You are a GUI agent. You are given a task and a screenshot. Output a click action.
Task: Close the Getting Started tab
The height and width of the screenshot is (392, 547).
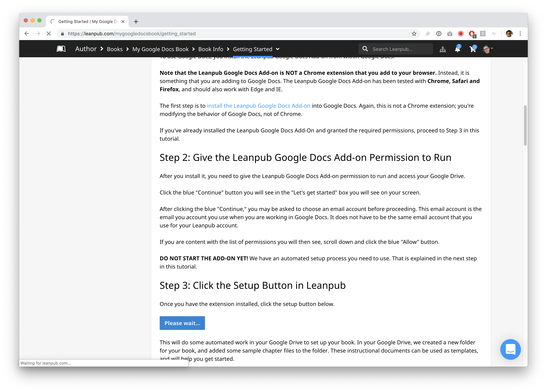tap(123, 21)
